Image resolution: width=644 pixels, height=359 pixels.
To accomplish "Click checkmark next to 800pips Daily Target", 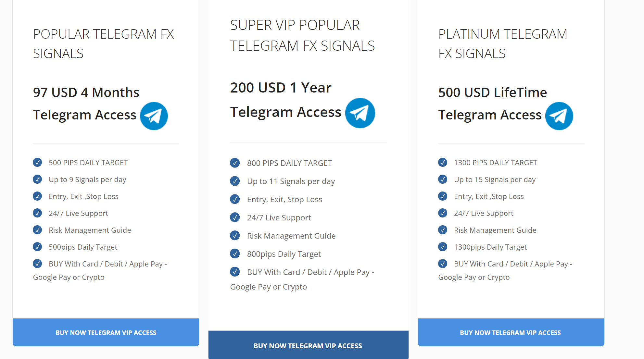I will click(235, 254).
